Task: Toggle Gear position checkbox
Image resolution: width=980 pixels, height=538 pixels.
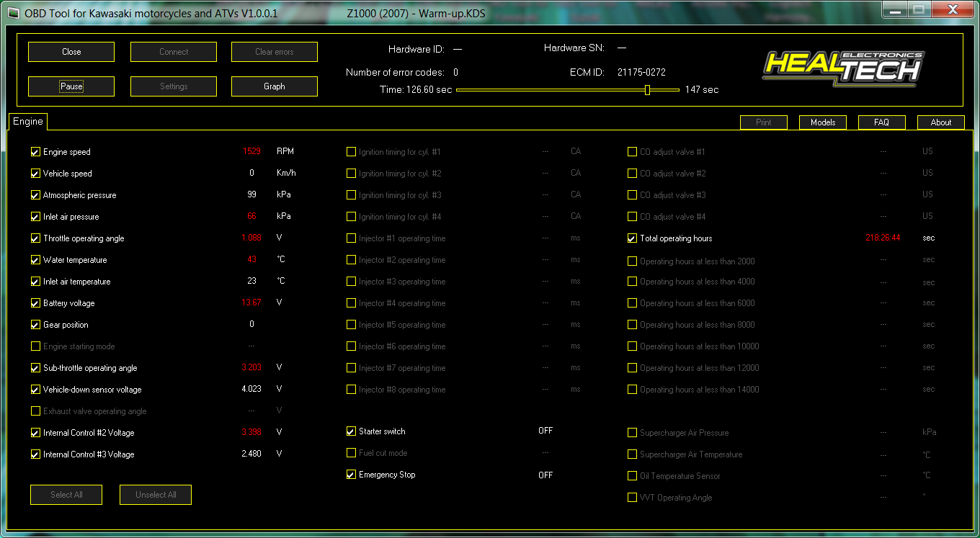Action: [x=35, y=325]
